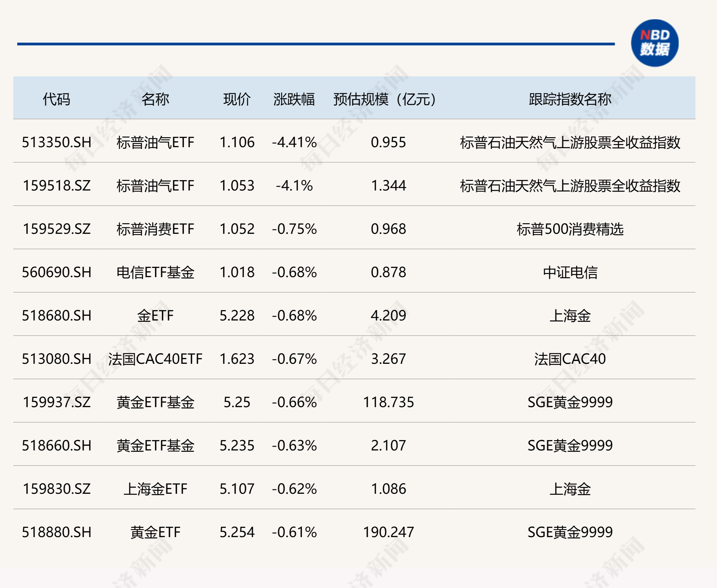The width and height of the screenshot is (717, 588).
Task: Click the -4.41% change value
Action: (x=294, y=142)
